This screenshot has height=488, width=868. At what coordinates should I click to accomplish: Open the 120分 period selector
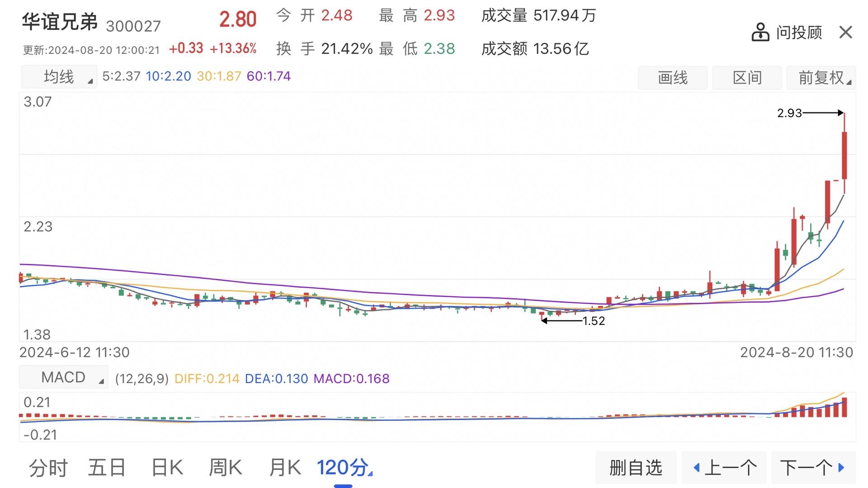point(344,468)
